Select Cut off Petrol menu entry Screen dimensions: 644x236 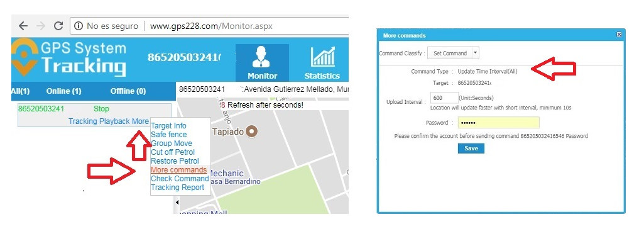point(173,152)
